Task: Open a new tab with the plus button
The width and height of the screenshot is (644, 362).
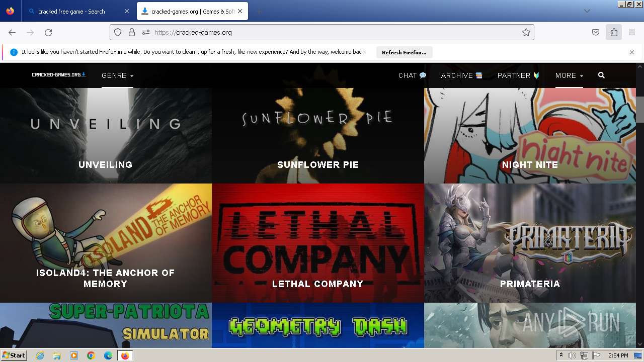Action: (x=259, y=11)
